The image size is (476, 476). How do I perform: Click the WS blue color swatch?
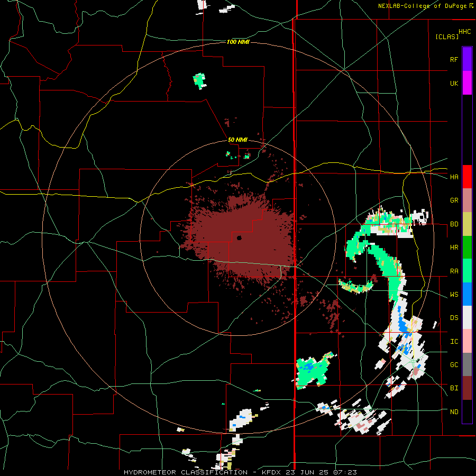467,294
